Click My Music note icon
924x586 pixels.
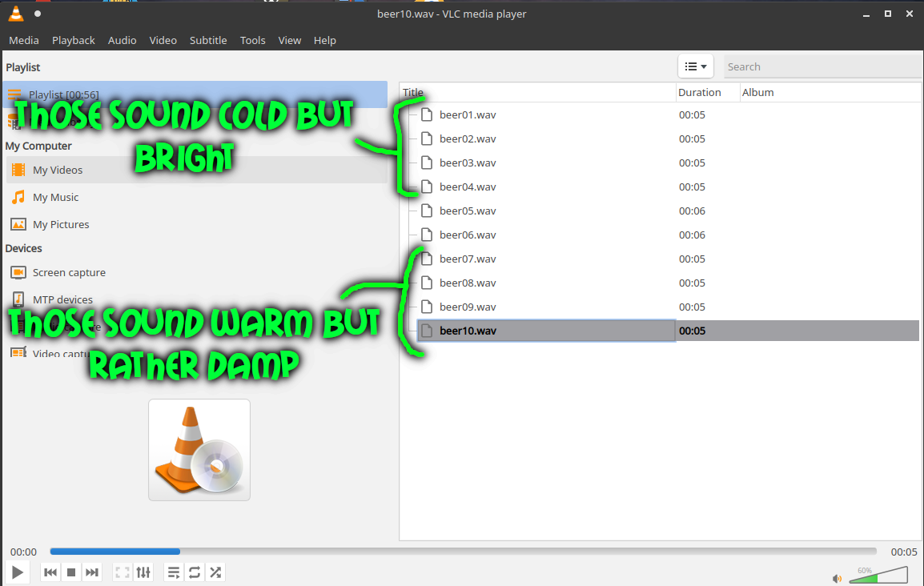pos(18,197)
